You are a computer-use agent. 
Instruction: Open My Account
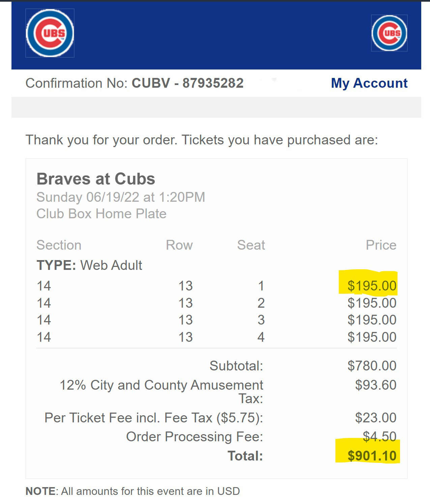pos(369,83)
